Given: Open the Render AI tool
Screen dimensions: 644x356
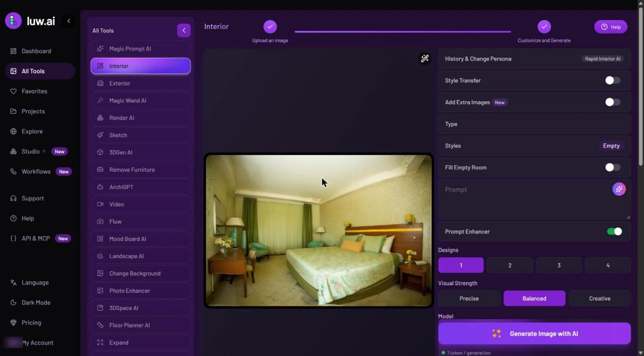Looking at the screenshot, I should (x=141, y=118).
